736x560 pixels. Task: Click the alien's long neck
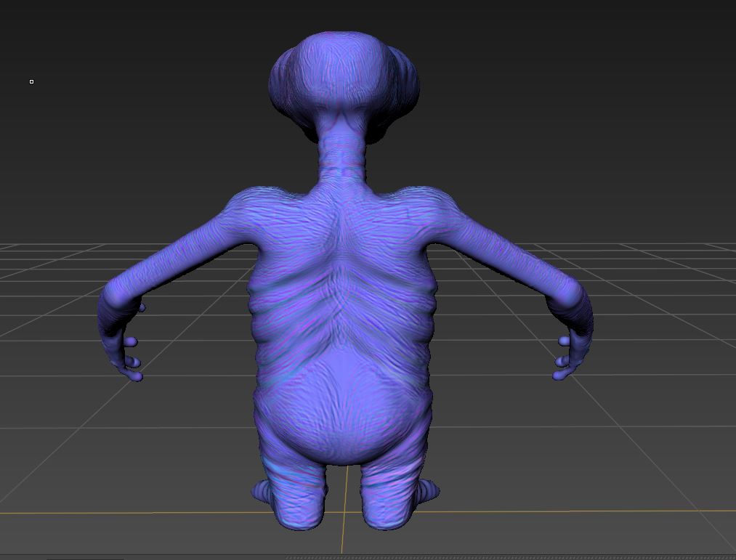click(x=342, y=151)
